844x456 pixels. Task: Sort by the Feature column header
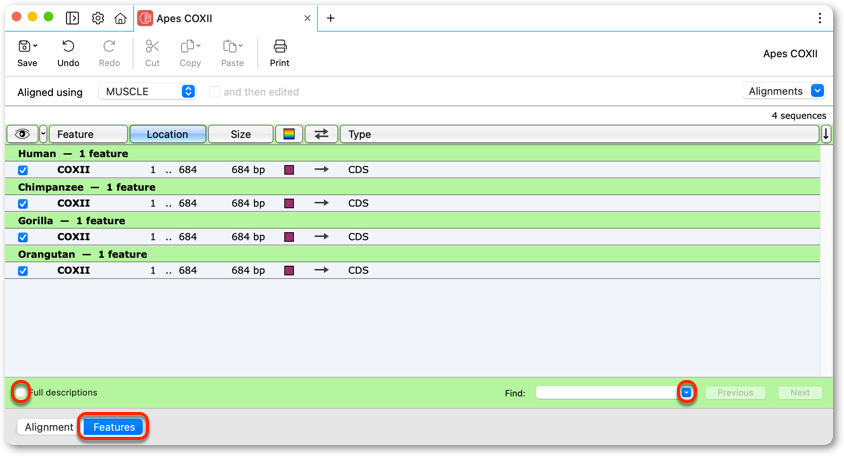[x=88, y=134]
